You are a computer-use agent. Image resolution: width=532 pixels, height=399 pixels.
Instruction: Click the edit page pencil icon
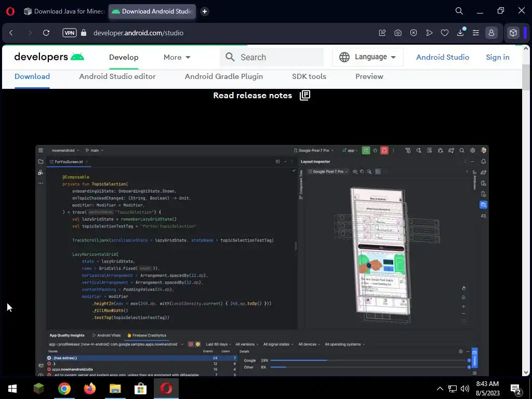[x=382, y=33]
